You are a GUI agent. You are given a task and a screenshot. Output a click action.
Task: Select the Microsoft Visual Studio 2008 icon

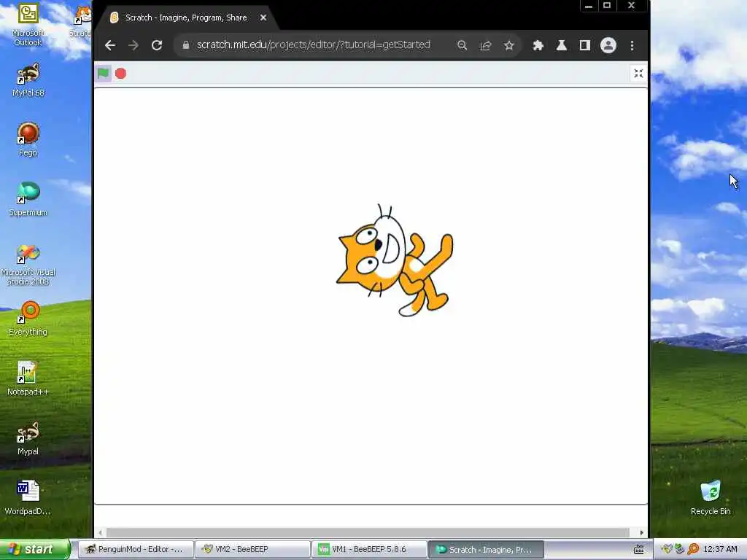click(x=28, y=265)
